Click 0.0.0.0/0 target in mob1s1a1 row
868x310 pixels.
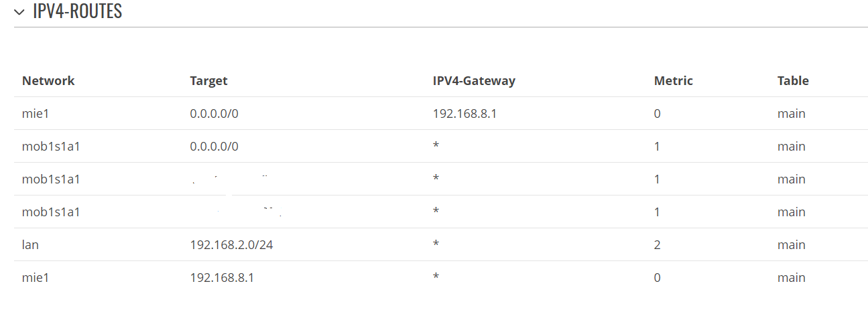point(214,146)
